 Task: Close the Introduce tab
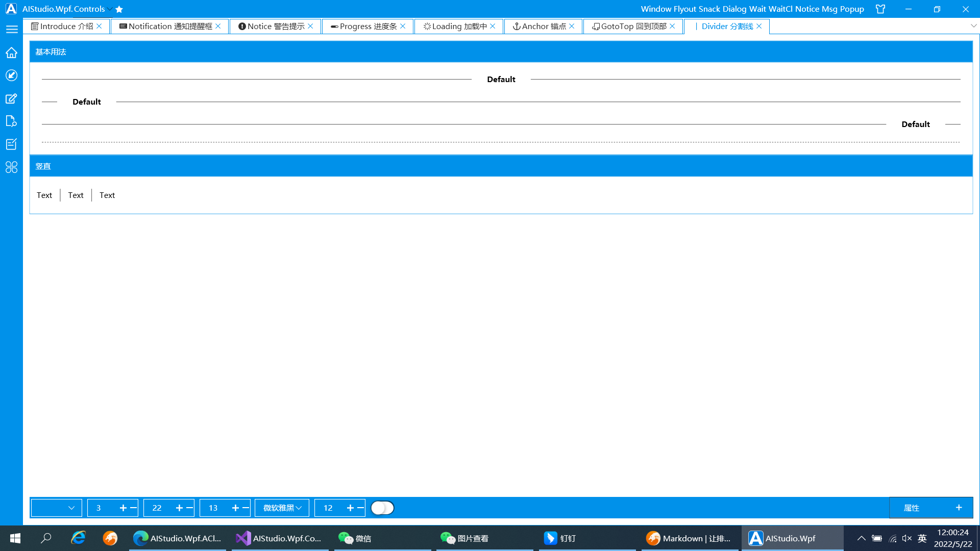pyautogui.click(x=99, y=26)
